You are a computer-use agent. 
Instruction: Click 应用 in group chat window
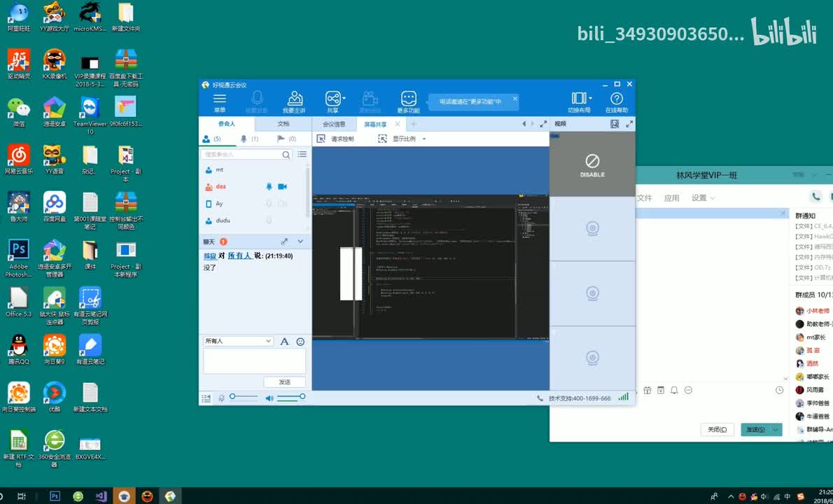[x=671, y=198]
